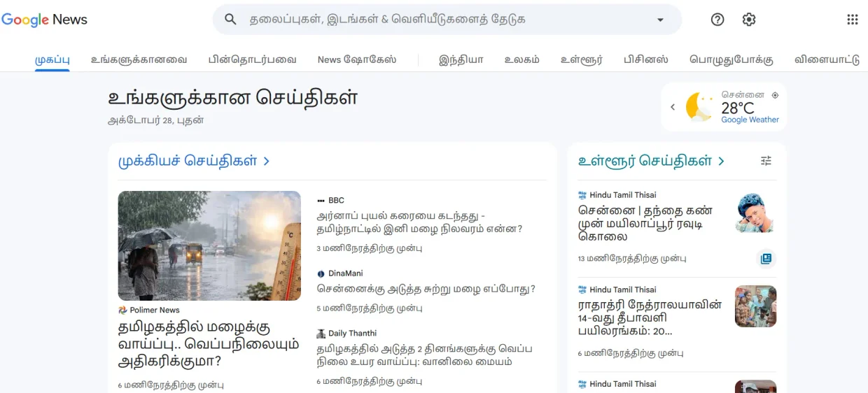Click the 28°C temperature reading

pos(738,108)
